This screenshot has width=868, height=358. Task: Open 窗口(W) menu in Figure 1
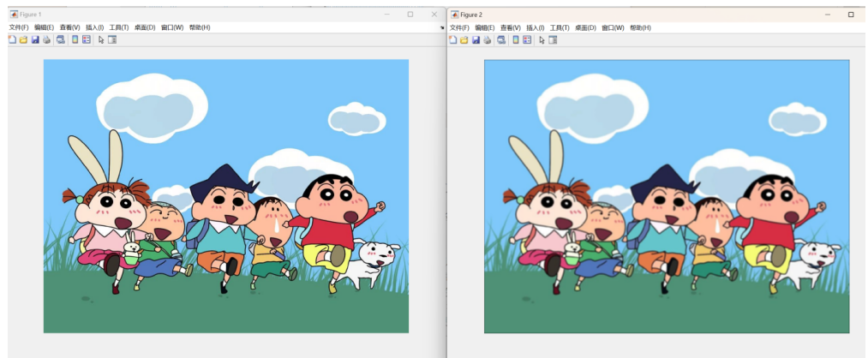point(172,27)
